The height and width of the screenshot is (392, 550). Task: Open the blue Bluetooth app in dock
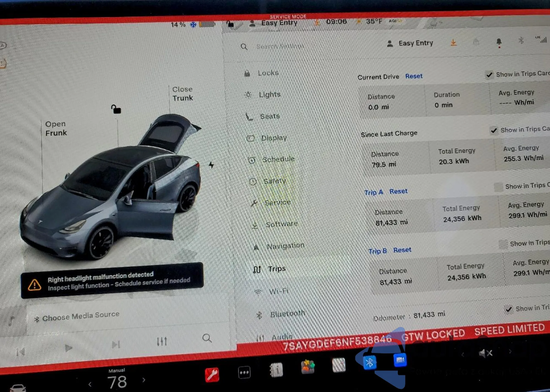tap(369, 362)
